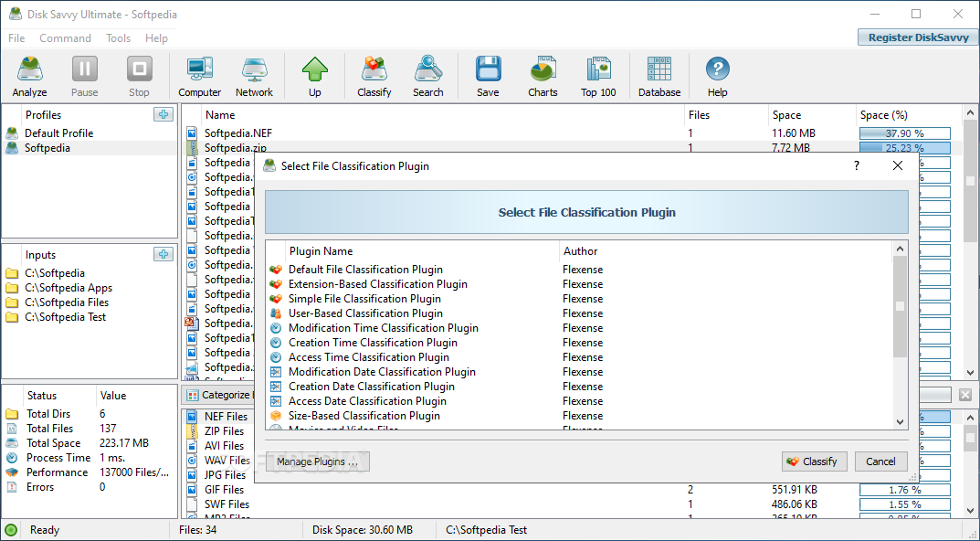Screen dimensions: 980x541
Task: Start disk analysis with Analyze button
Action: point(29,76)
